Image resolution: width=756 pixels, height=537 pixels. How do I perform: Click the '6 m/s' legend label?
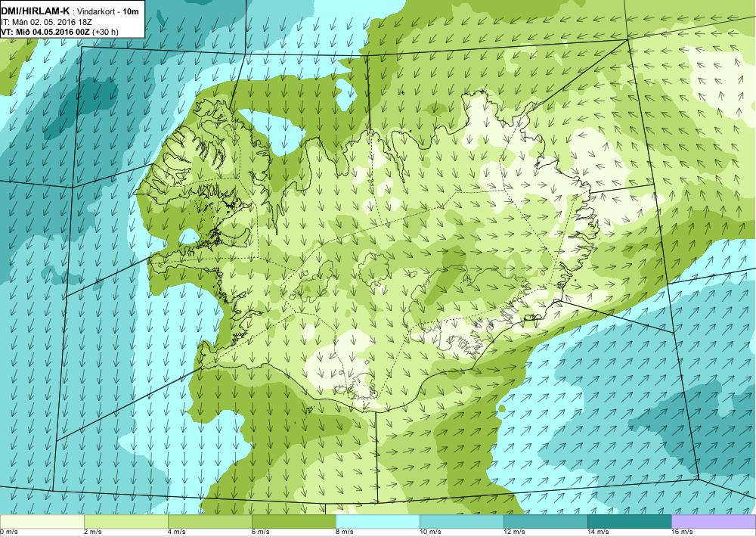click(x=261, y=532)
